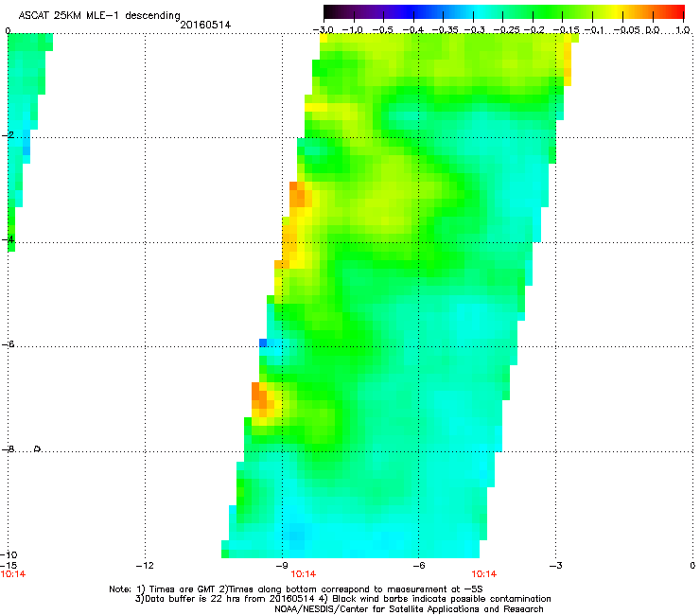Select the -9 longitude axis label
The image size is (700, 615).
[x=282, y=566]
